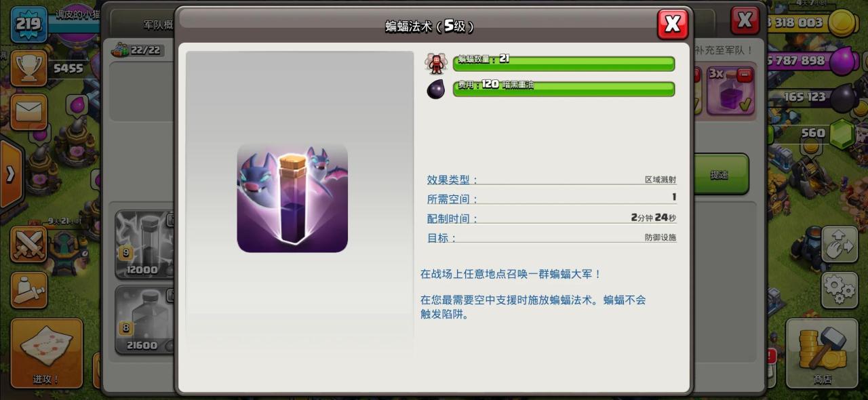
Task: Tap the 配制时间 row
Action: click(x=551, y=218)
